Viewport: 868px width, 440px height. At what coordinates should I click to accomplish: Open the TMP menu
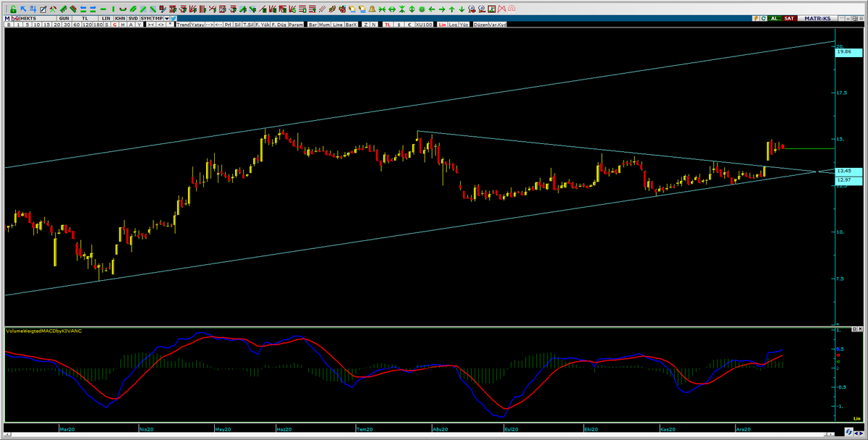click(x=158, y=18)
